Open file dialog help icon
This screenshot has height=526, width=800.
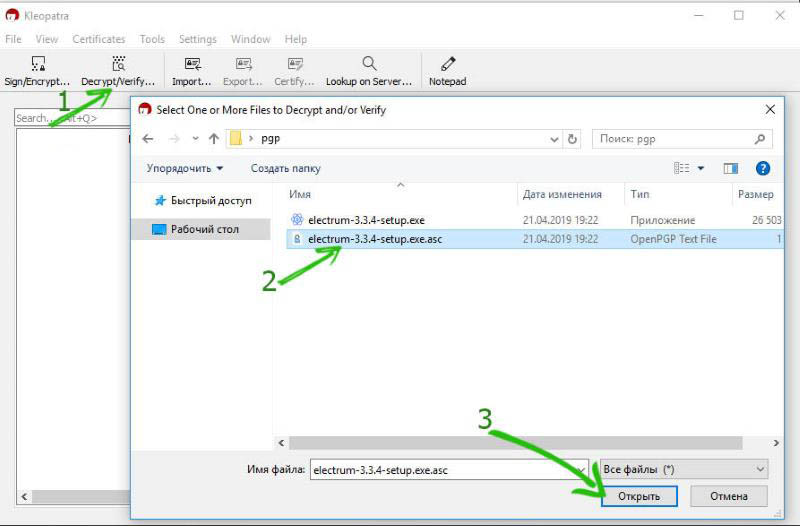pos(763,168)
